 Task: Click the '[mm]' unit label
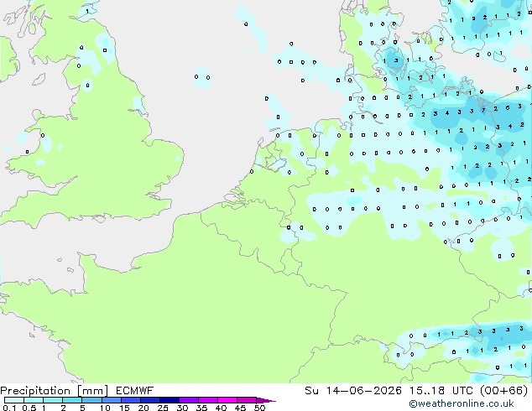[x=92, y=391]
